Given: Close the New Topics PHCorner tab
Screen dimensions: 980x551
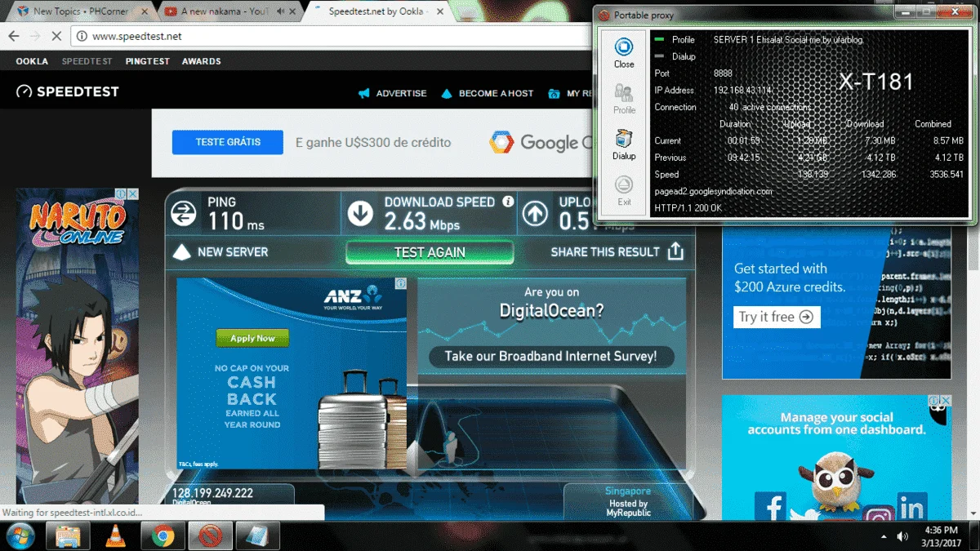Looking at the screenshot, I should click(144, 11).
